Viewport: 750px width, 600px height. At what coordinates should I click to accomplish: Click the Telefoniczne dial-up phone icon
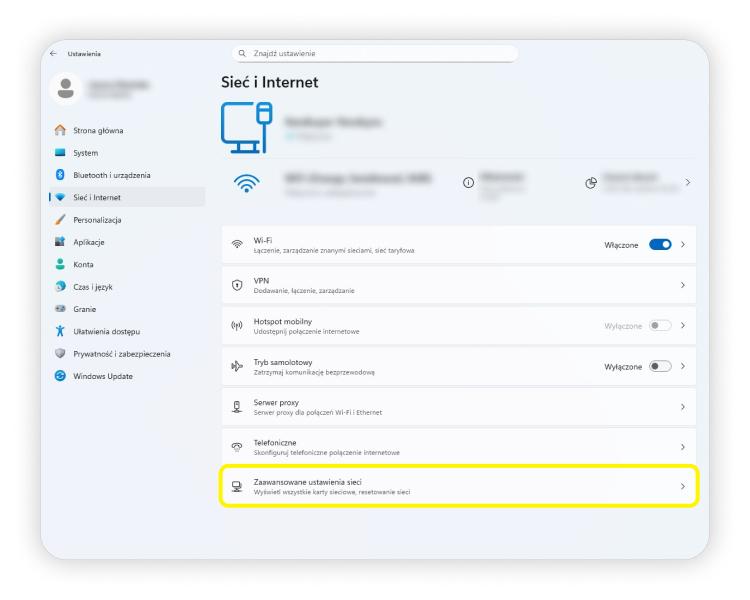pyautogui.click(x=237, y=447)
